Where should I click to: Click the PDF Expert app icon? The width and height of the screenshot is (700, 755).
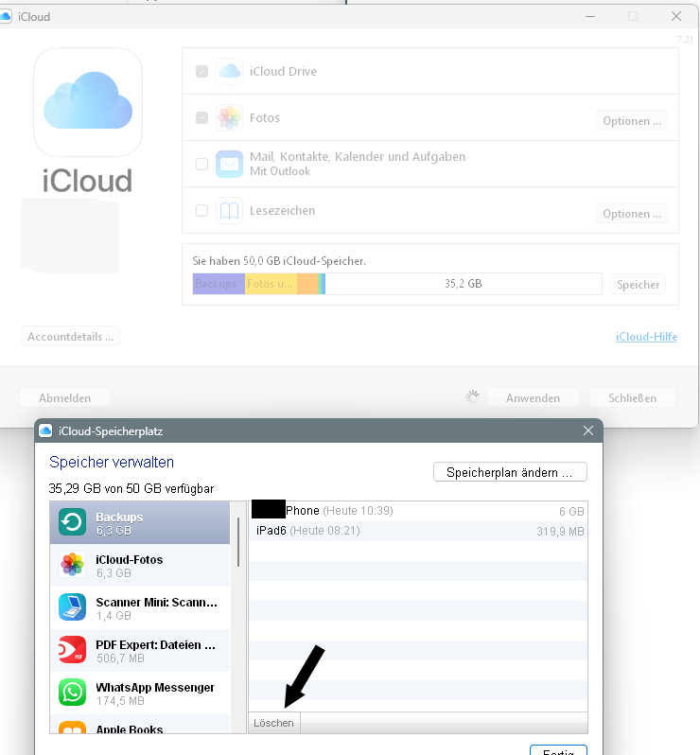[72, 650]
